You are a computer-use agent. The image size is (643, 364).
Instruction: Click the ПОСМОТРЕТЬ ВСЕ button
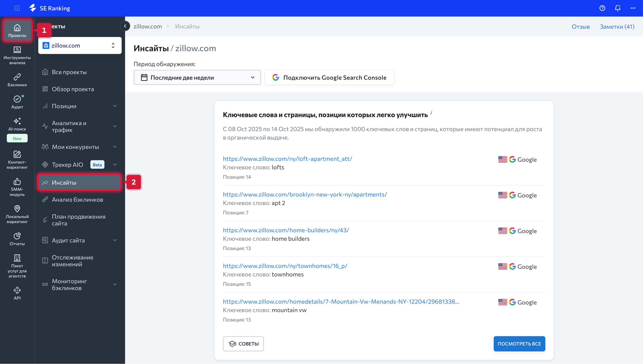[519, 344]
